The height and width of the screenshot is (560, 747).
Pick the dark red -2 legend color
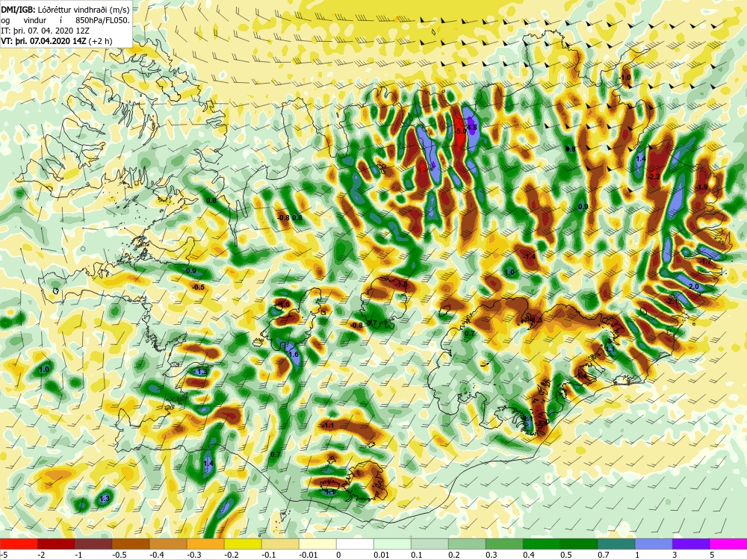pos(56,544)
